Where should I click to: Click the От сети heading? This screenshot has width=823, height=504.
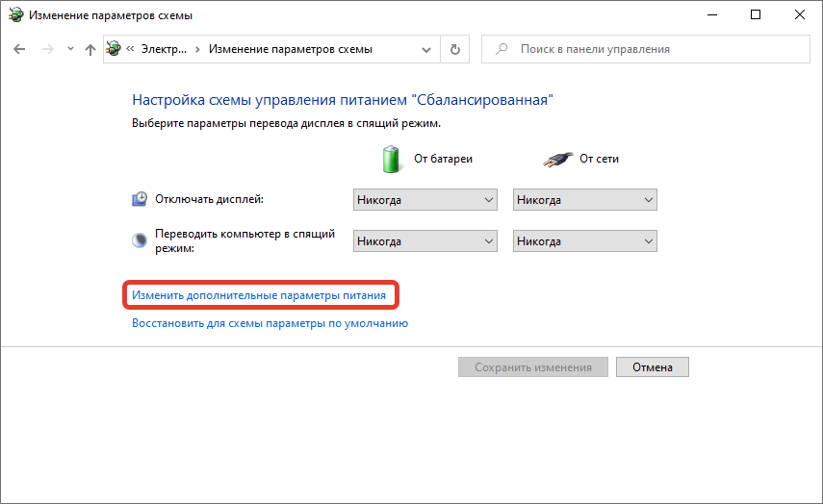[599, 159]
